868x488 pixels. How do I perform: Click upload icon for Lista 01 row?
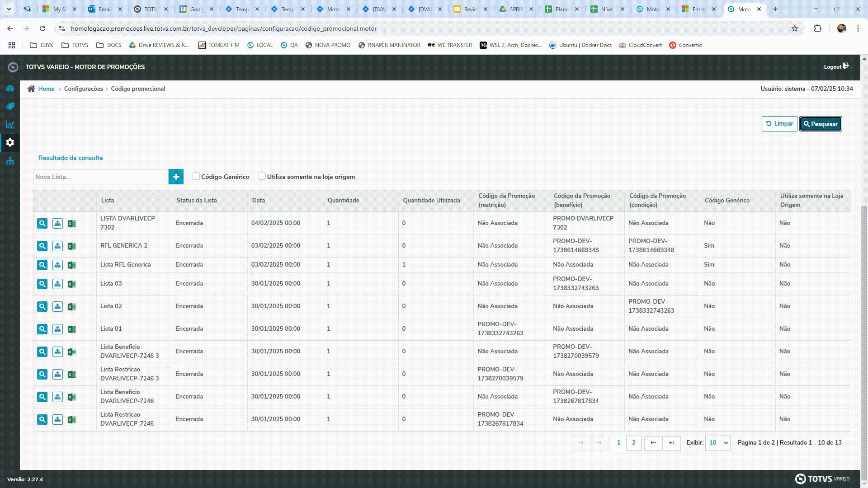pos(57,329)
